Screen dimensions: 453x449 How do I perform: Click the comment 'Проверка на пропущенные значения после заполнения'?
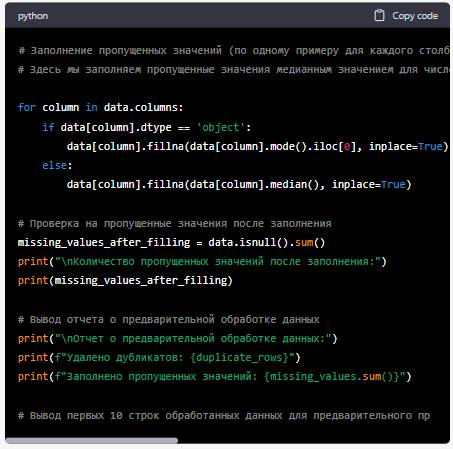(175, 223)
